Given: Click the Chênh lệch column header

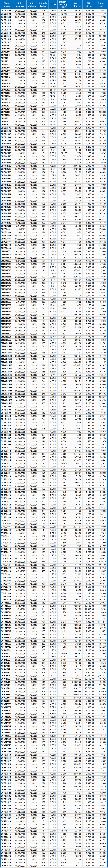Looking at the screenshot, I should point(101,5).
